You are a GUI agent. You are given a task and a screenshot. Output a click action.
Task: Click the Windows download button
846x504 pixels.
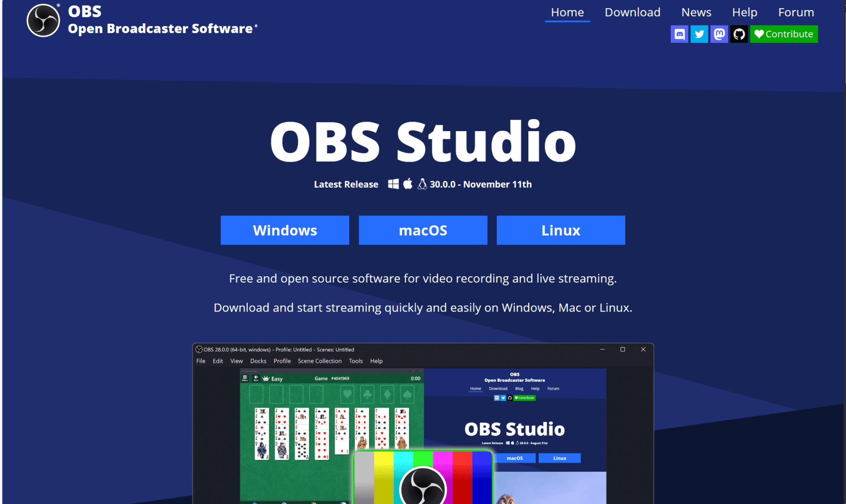coord(286,230)
